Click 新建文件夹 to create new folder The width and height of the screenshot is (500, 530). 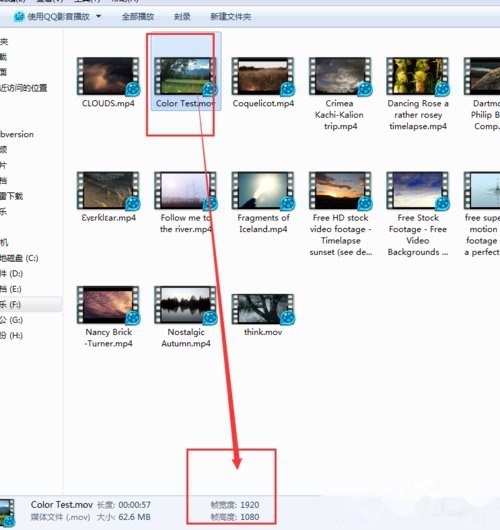(231, 17)
